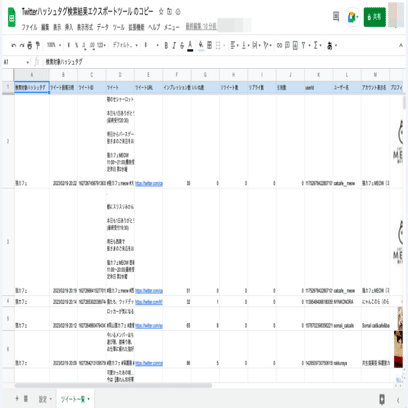The image size is (408, 408).
Task: Open the font family dropdown
Action: [x=125, y=45]
